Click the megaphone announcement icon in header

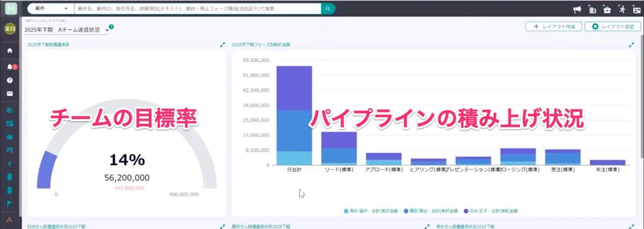(x=577, y=9)
